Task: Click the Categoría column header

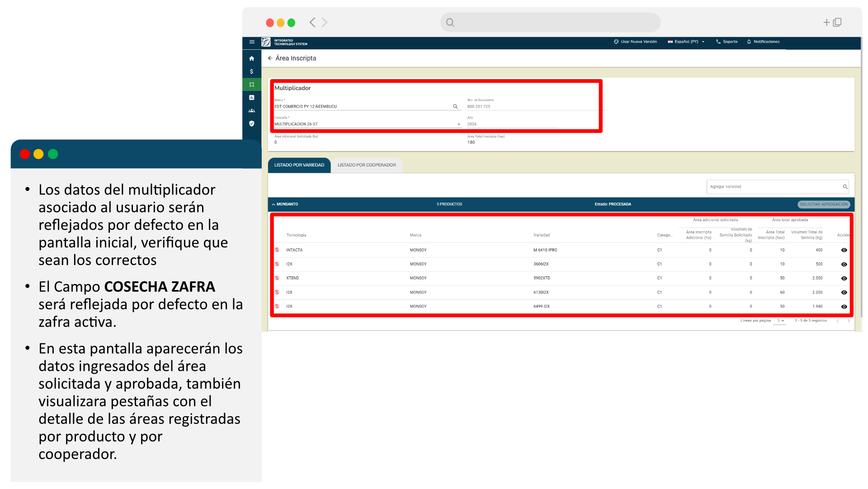Action: pyautogui.click(x=665, y=235)
